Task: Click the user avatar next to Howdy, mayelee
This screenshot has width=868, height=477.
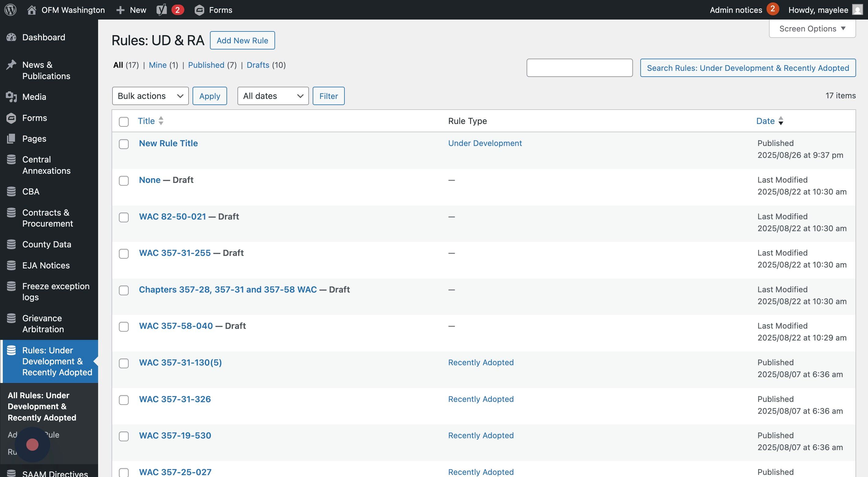Action: pos(857,10)
